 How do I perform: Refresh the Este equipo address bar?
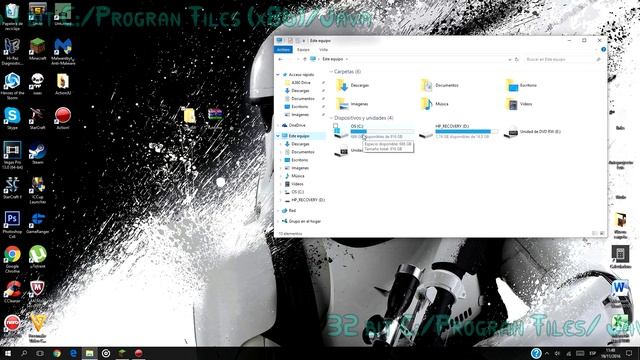coord(516,59)
